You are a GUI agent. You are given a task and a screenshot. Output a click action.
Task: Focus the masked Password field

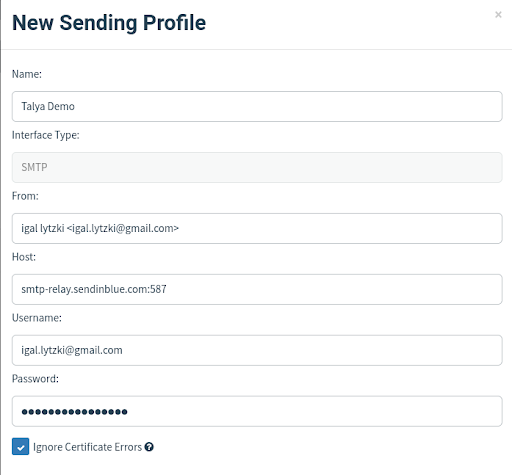(257, 411)
